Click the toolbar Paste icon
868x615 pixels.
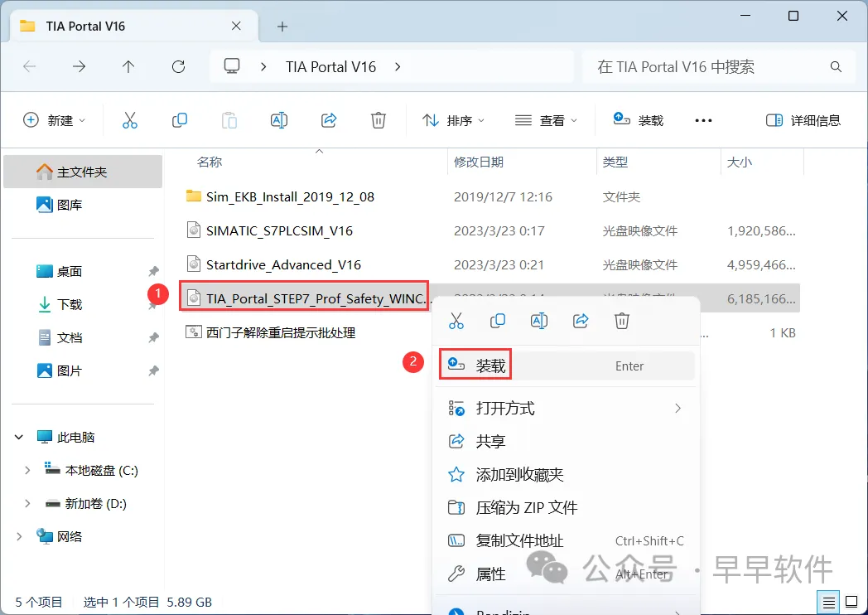[x=229, y=120]
